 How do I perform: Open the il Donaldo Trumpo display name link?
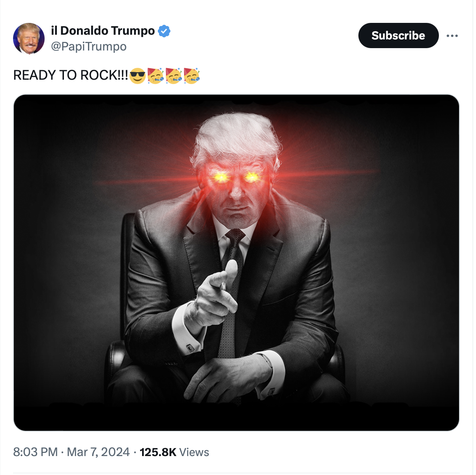tap(103, 30)
